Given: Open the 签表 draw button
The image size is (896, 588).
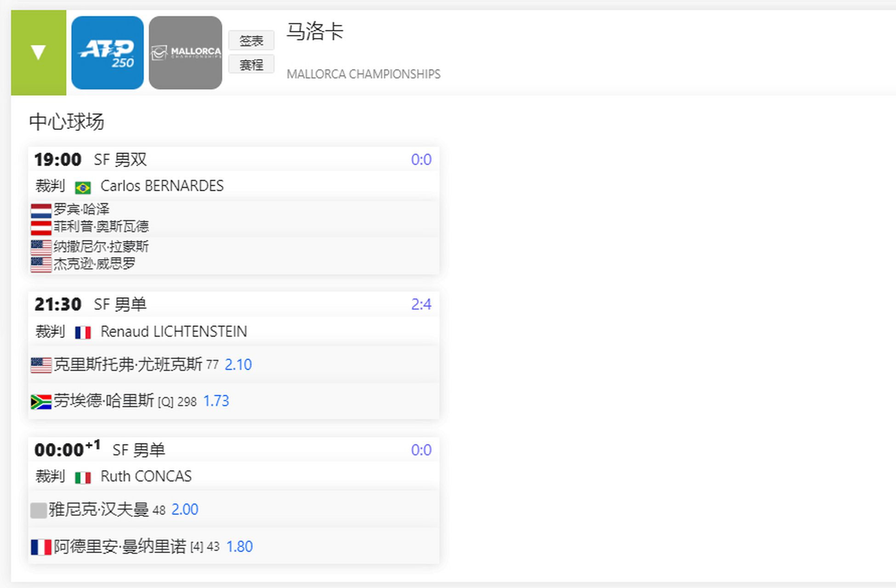Looking at the screenshot, I should [251, 40].
